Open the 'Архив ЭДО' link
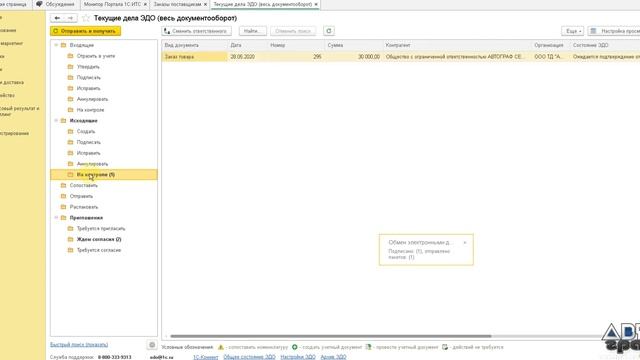The image size is (640, 360). pyautogui.click(x=333, y=357)
